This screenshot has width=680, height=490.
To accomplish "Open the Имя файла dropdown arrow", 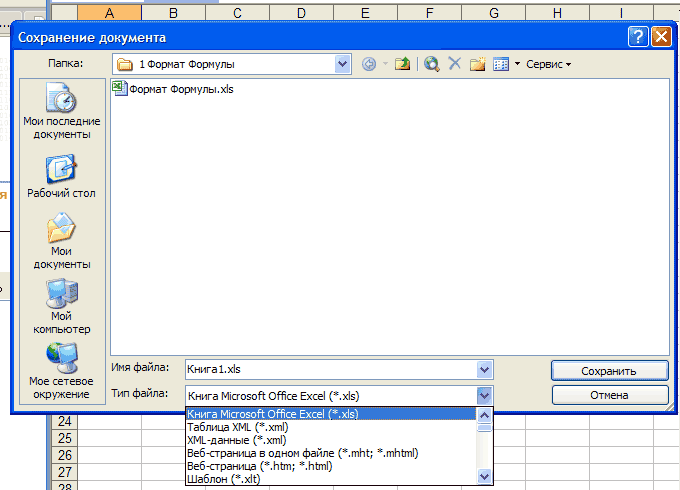I will pos(485,369).
